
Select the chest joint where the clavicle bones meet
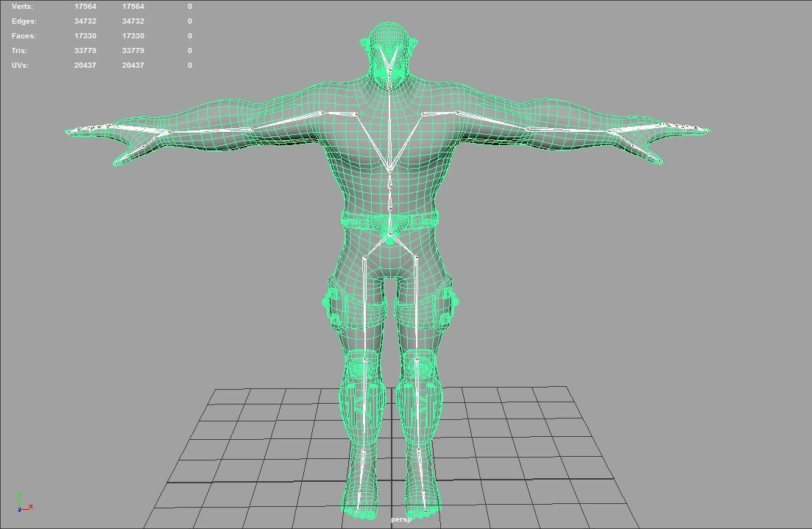coord(389,170)
